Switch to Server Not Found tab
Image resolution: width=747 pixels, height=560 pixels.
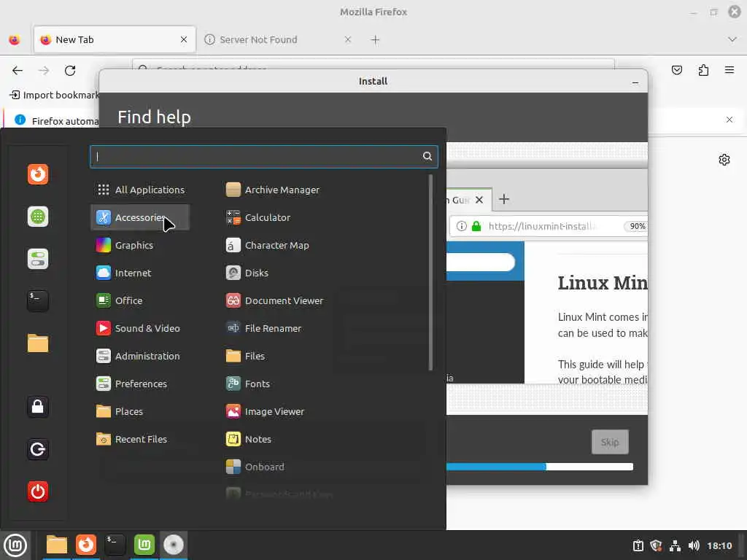(277, 39)
